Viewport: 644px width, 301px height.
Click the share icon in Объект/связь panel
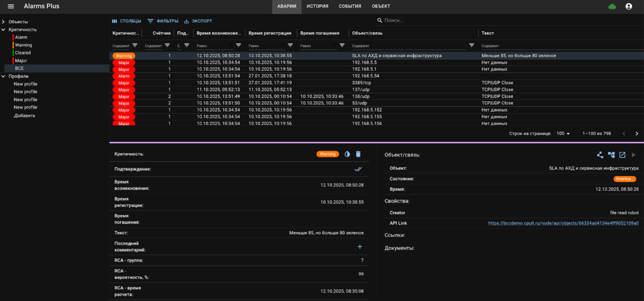tap(600, 155)
